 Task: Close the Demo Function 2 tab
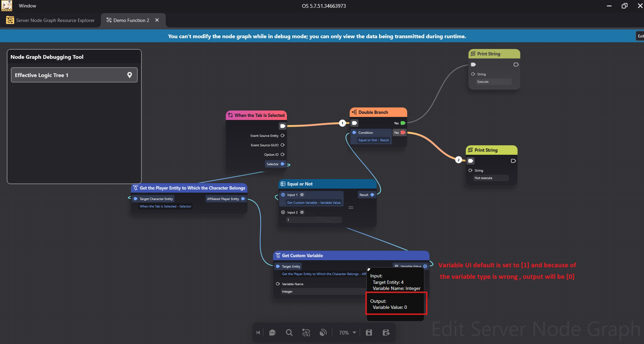pyautogui.click(x=157, y=20)
